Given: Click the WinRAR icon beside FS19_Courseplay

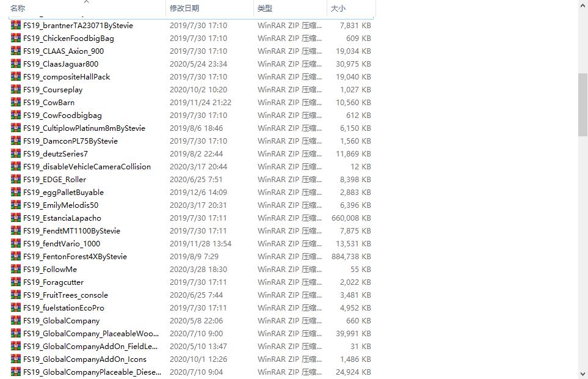Looking at the screenshot, I should (15, 90).
